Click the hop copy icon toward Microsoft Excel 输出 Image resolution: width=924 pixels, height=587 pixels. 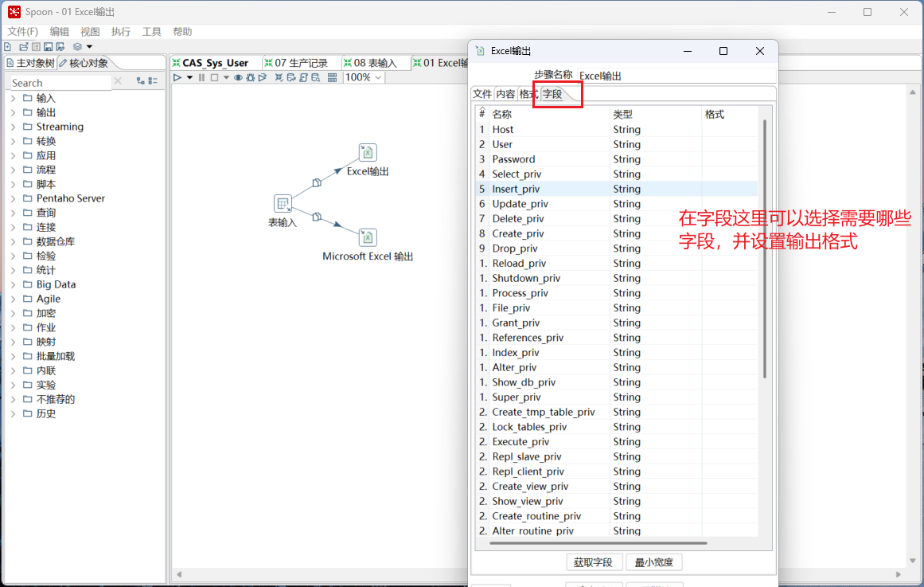pos(317,217)
